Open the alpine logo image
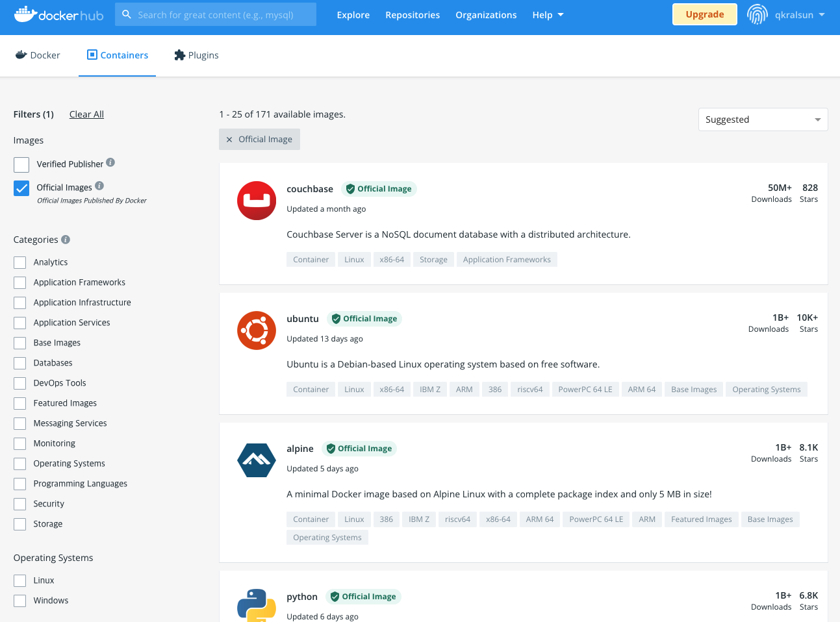This screenshot has height=622, width=840. (257, 460)
